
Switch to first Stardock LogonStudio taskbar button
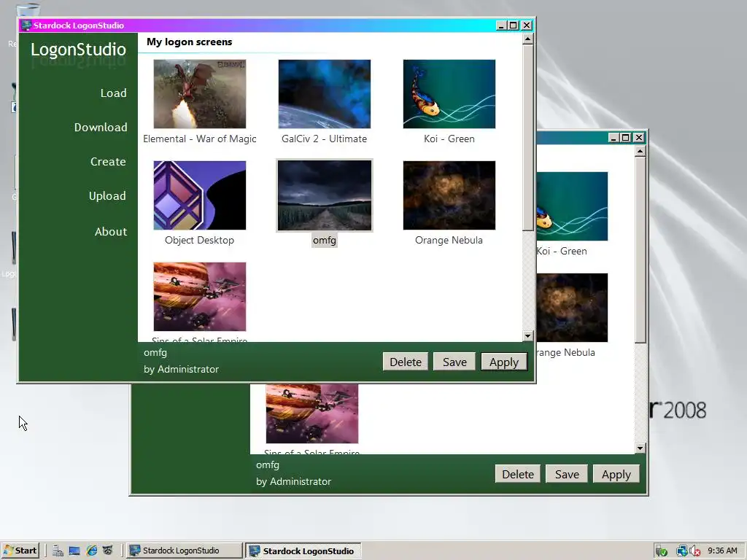tap(185, 551)
